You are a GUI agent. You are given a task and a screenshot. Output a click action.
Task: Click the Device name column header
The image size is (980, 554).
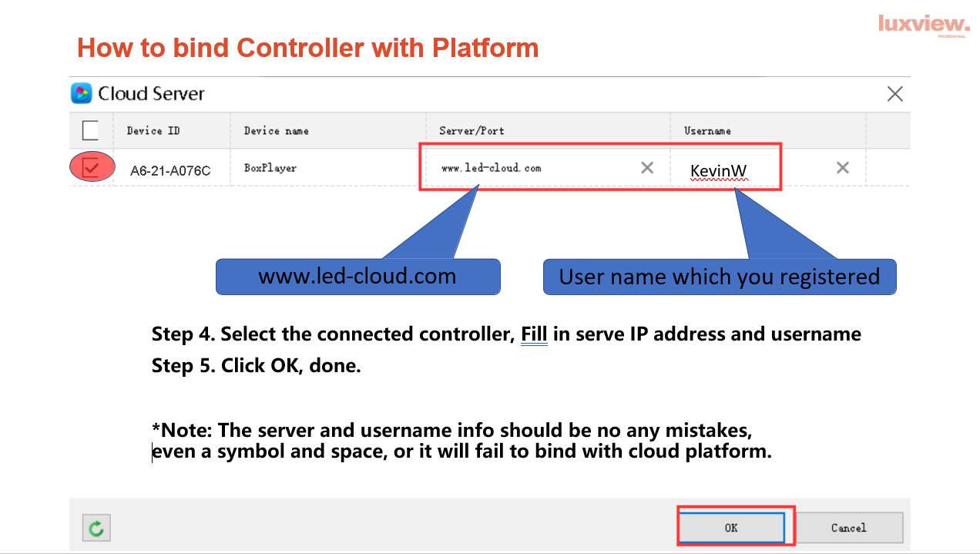(276, 131)
